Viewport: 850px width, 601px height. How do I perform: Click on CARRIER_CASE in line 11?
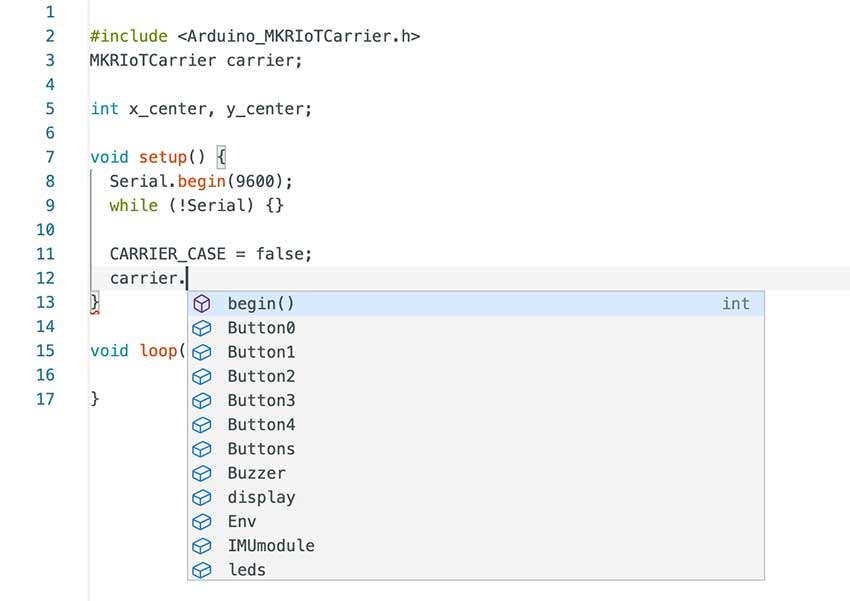[x=167, y=254]
